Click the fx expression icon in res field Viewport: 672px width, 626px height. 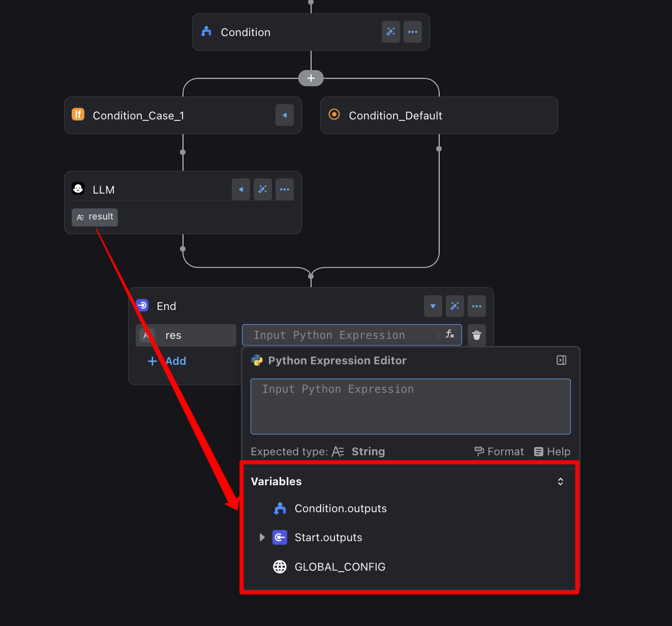[450, 334]
